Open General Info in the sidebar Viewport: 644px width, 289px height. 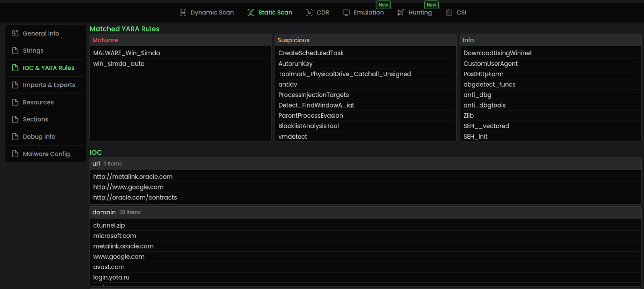45,33
